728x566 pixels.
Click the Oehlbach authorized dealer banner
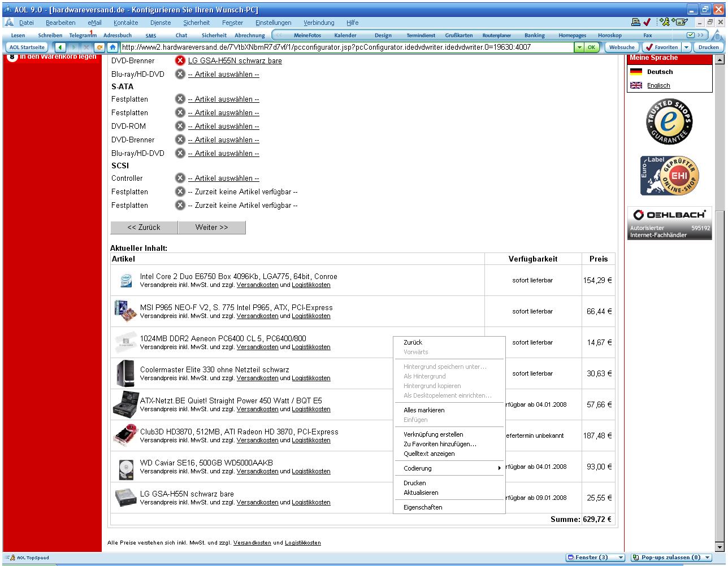669,223
